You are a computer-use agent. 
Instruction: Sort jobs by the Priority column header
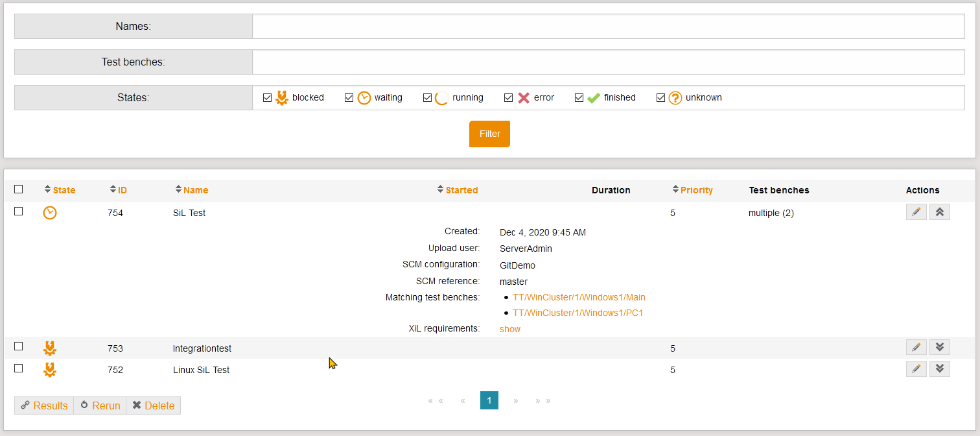click(696, 190)
